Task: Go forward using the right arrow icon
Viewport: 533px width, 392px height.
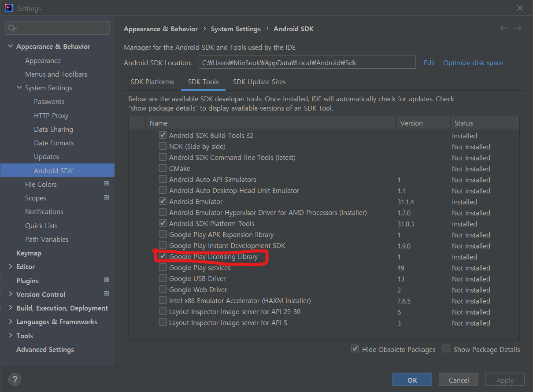Action: coord(518,28)
